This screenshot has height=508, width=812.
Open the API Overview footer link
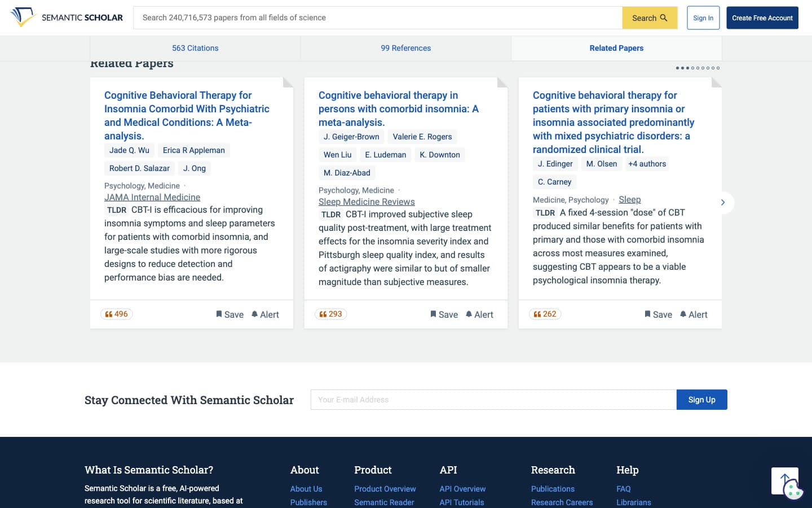462,489
